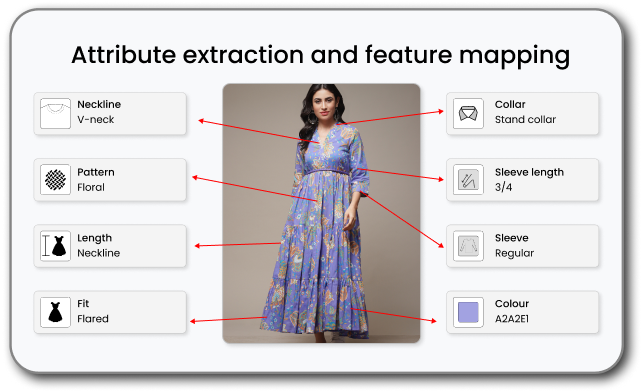Viewport: 641px width, 392px height.
Task: Click the Collar icon
Action: [468, 113]
